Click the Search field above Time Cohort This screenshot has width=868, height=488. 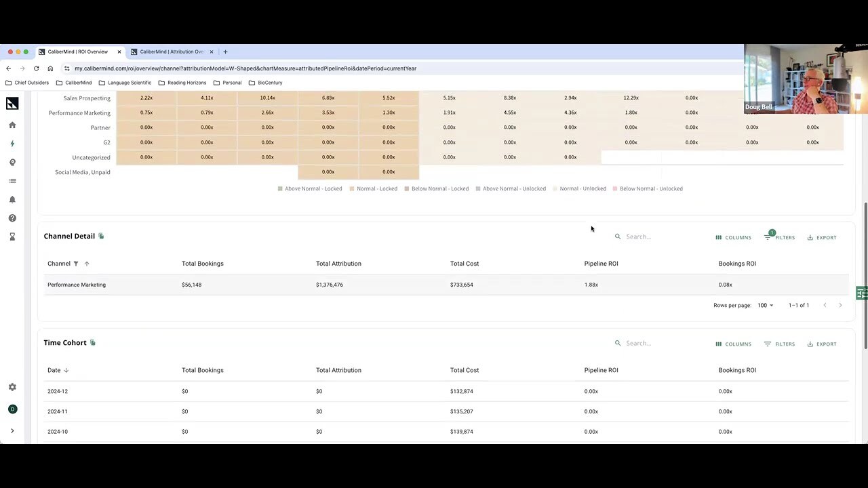pos(641,343)
